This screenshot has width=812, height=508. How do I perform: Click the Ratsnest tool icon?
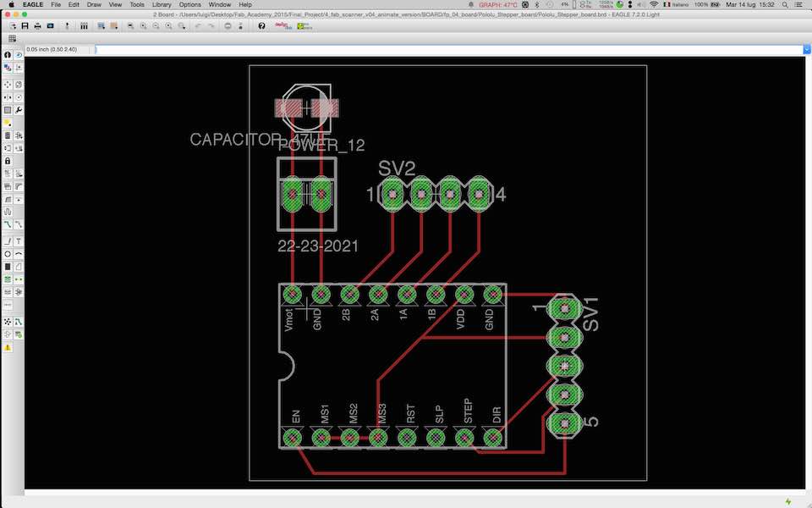(x=8, y=322)
